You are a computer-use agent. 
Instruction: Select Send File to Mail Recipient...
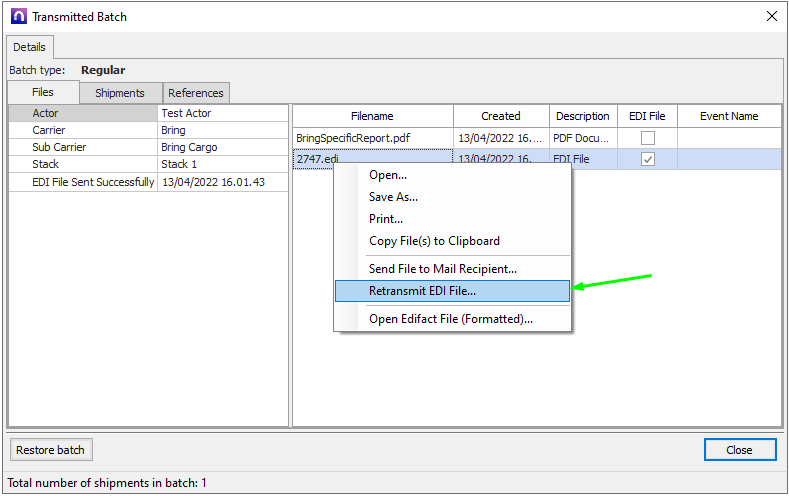tap(442, 269)
